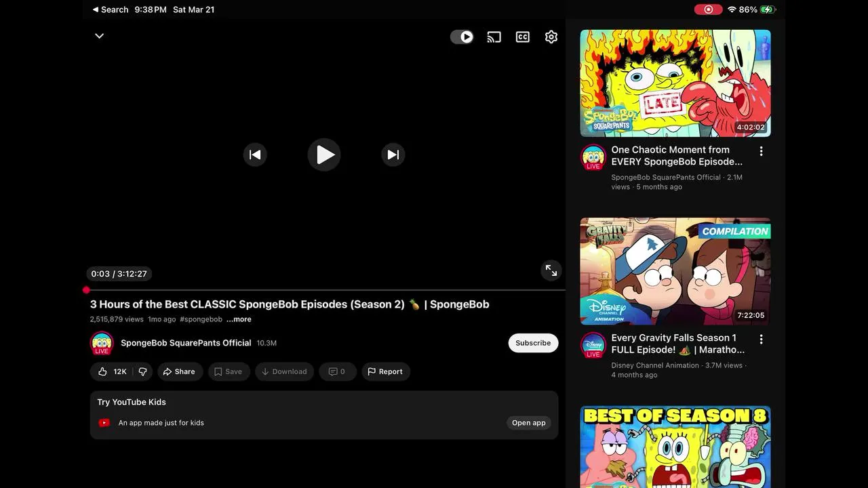Open One Chaotic Moment SpongeBob thumbnail
This screenshot has width=868, height=488.
(675, 83)
